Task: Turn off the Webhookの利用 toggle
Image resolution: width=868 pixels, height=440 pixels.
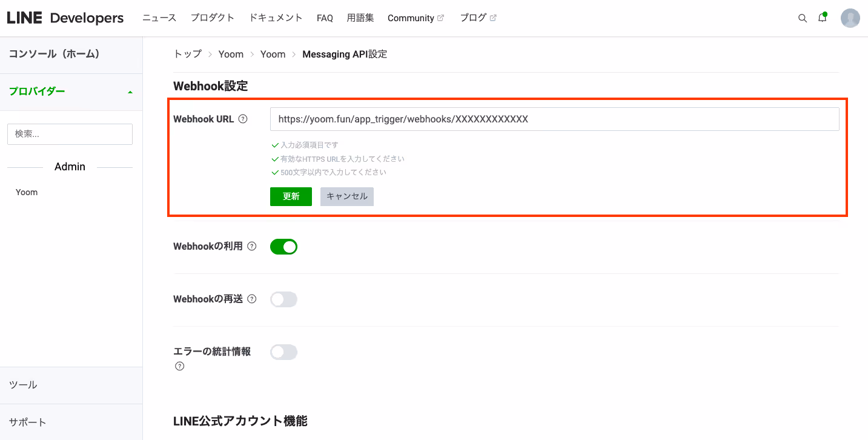Action: (283, 247)
